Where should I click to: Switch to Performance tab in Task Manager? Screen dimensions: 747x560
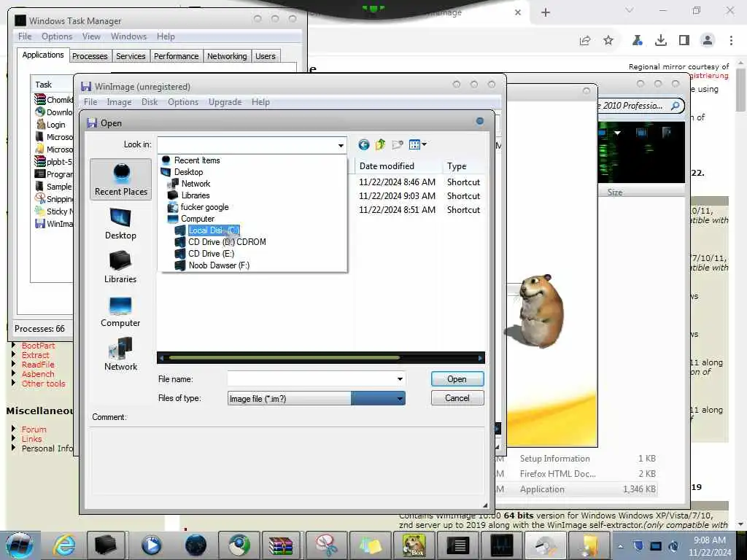click(x=177, y=56)
